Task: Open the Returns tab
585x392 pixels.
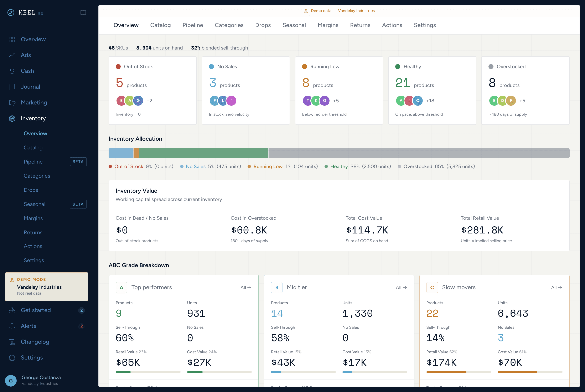Action: (x=360, y=25)
